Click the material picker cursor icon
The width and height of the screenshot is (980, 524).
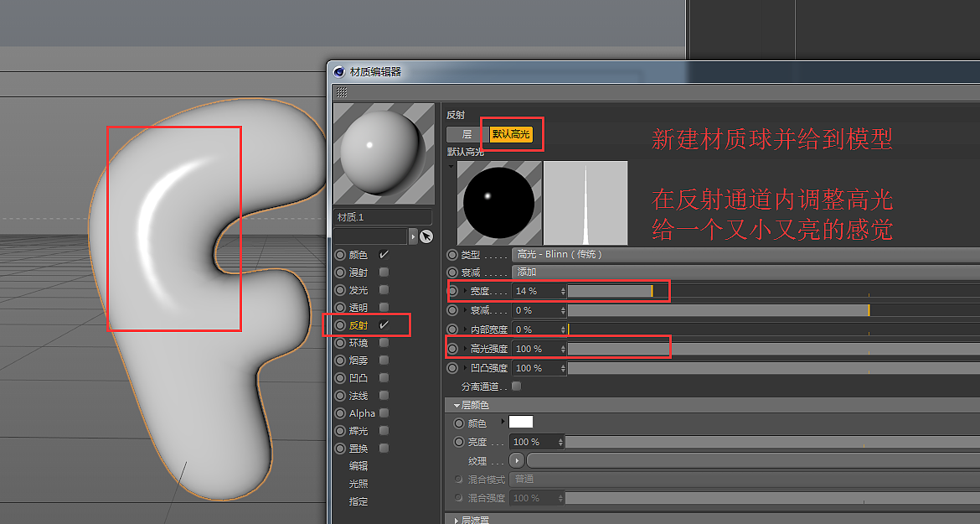tap(426, 236)
